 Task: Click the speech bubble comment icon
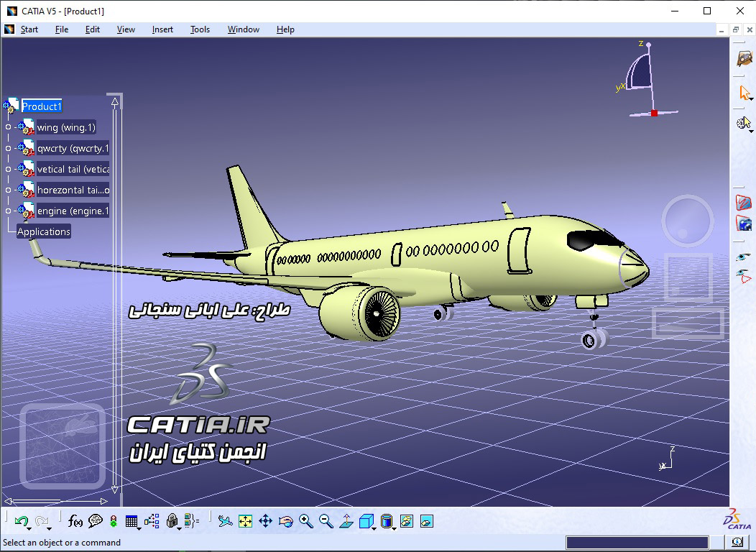[96, 520]
